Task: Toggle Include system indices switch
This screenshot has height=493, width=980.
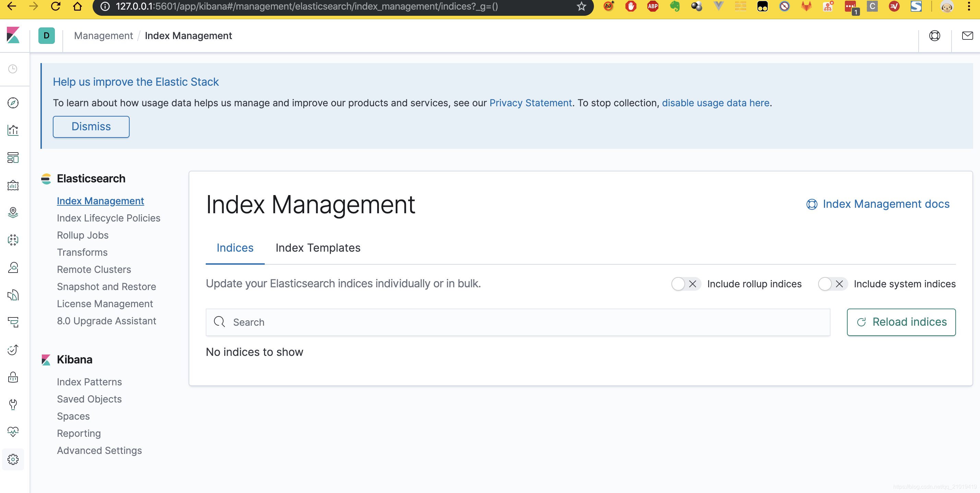Action: (x=833, y=284)
